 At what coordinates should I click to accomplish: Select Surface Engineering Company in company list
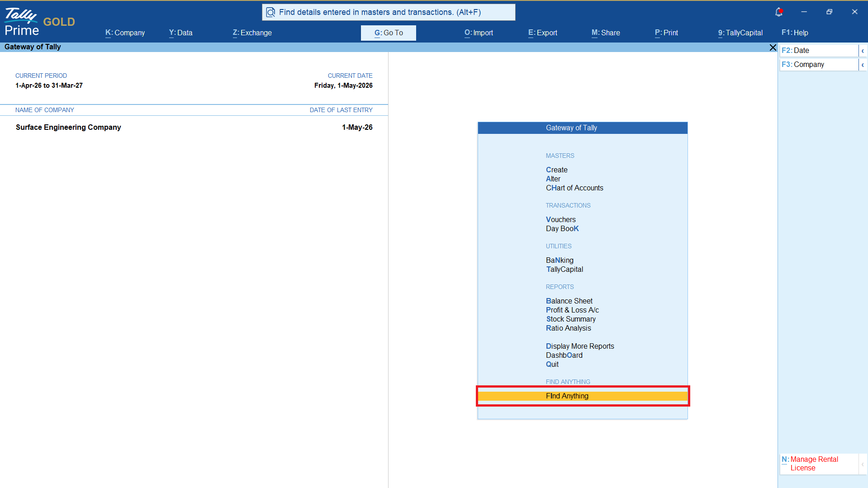point(68,128)
